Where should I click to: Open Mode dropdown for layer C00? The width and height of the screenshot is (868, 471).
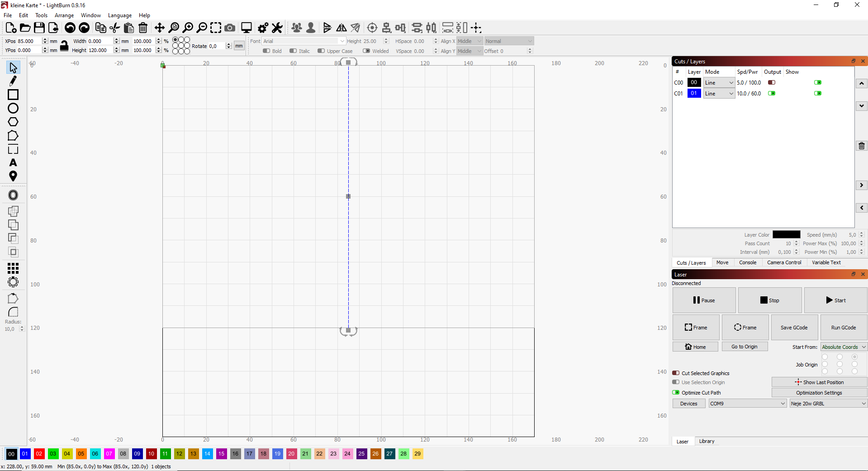coord(719,83)
